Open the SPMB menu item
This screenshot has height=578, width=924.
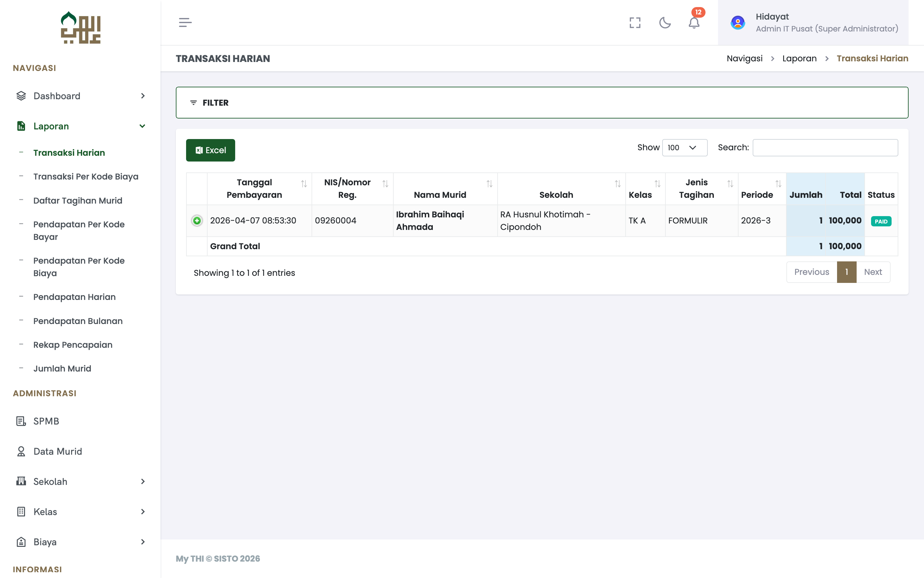tap(46, 421)
